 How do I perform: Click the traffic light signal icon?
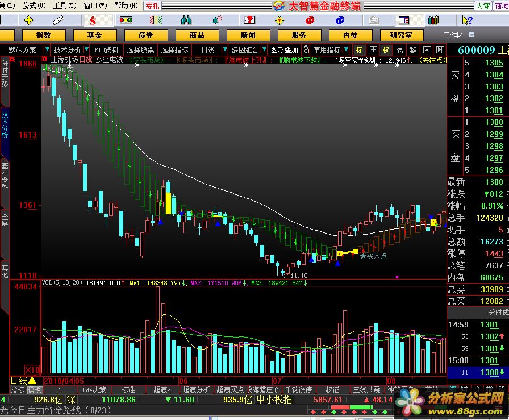point(126,20)
